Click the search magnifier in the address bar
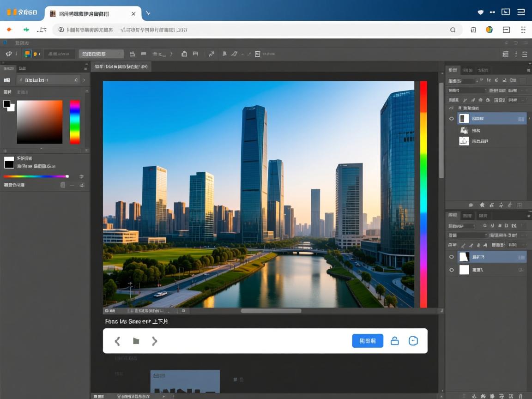This screenshot has height=399, width=532. 453,30
